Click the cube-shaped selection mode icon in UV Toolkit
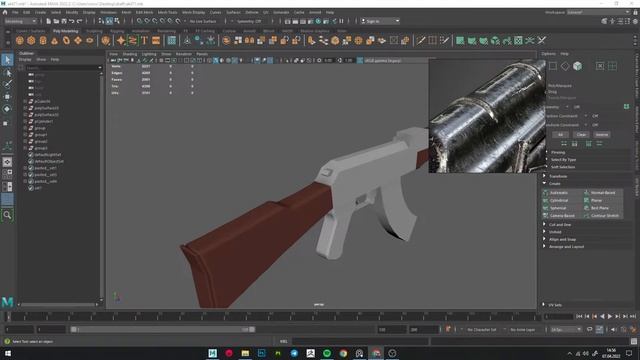Screen dimensions: 640x360 click(x=577, y=66)
